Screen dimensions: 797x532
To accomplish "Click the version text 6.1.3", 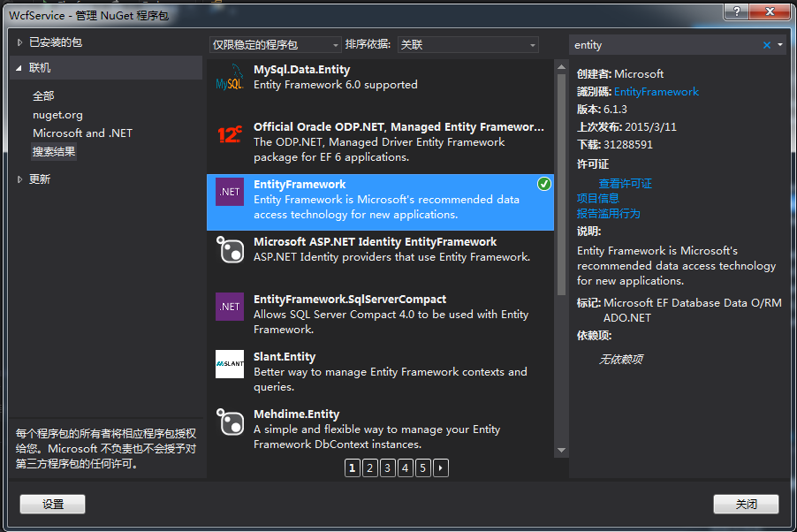I will click(615, 110).
